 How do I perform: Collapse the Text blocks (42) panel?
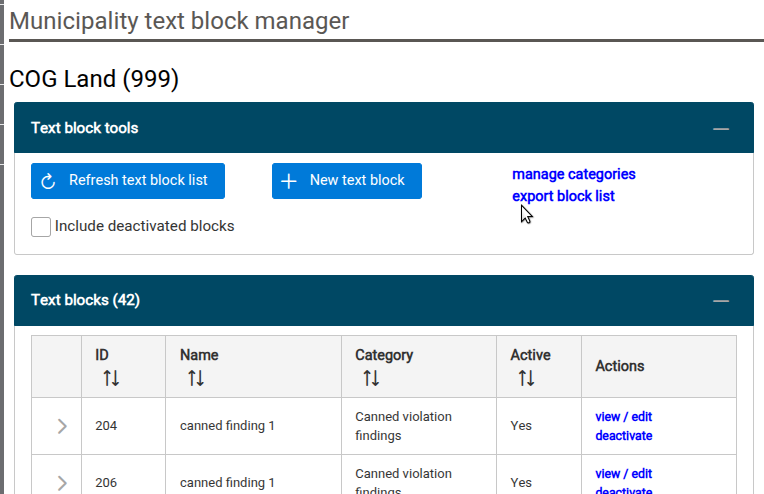click(721, 301)
